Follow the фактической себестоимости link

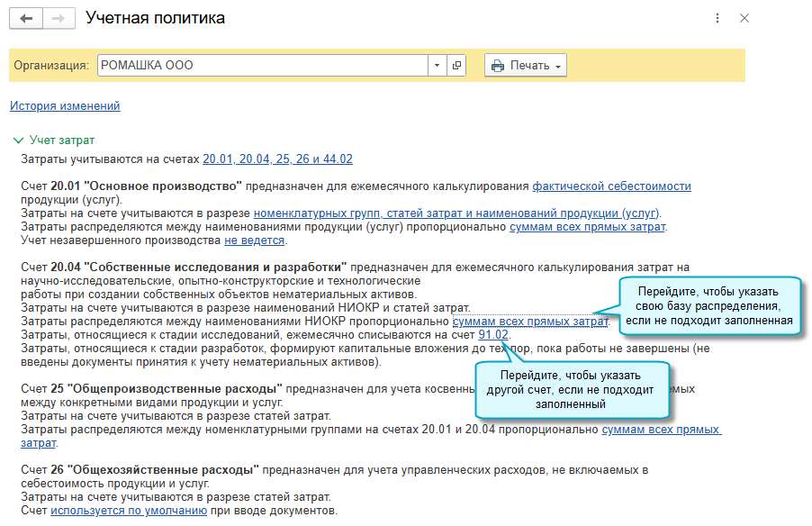[611, 186]
